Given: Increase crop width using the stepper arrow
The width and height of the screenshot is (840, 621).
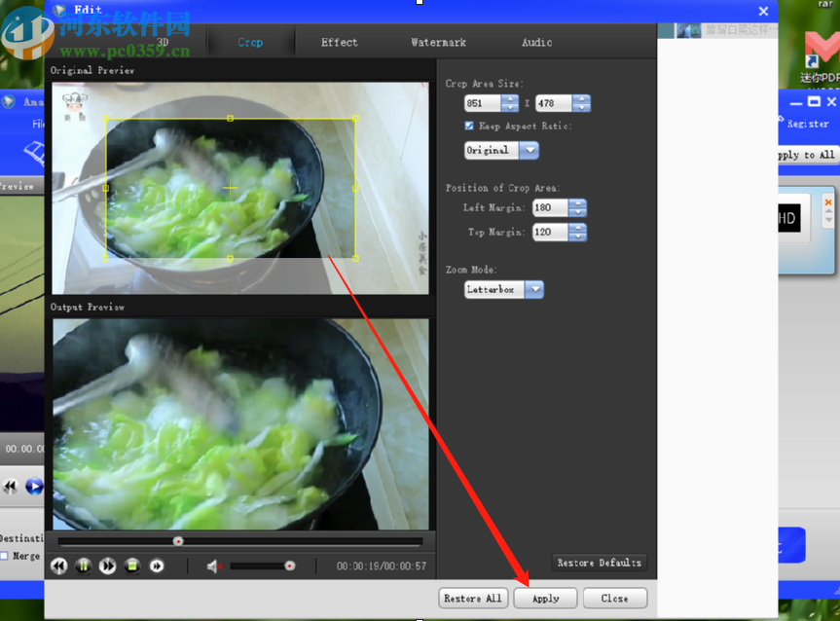Looking at the screenshot, I should coord(510,98).
